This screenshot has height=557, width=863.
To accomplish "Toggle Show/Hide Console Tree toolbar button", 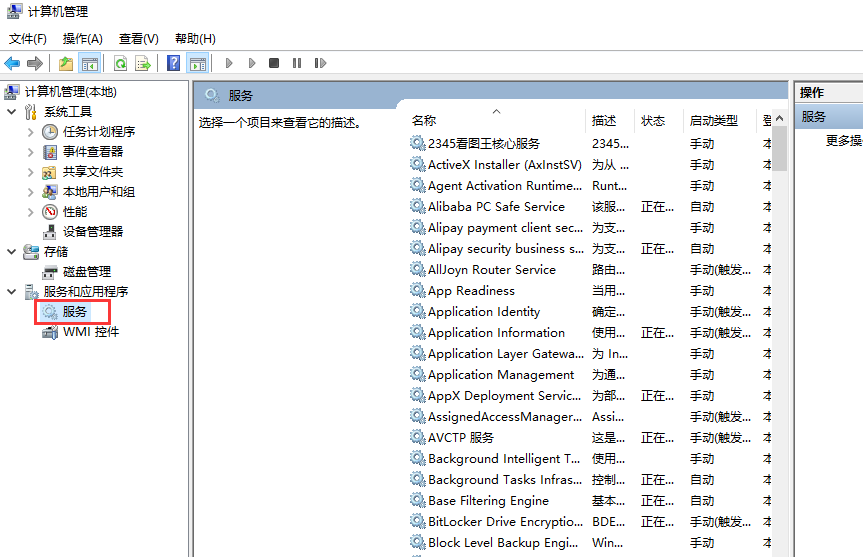I will (x=90, y=64).
